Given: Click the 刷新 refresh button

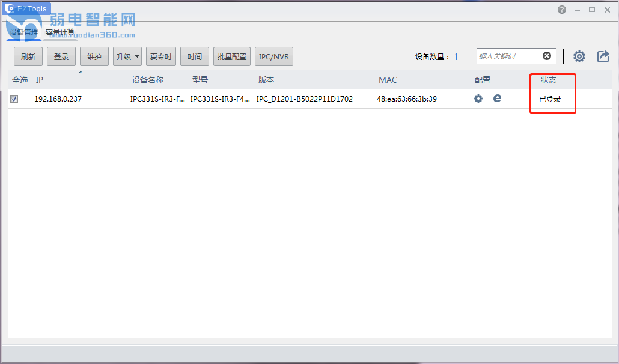Looking at the screenshot, I should pyautogui.click(x=28, y=57).
